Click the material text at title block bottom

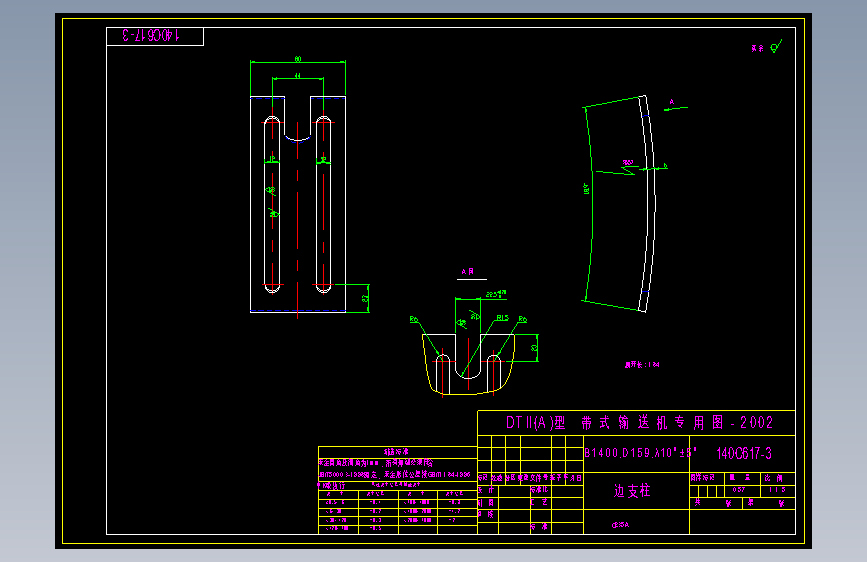[620, 525]
